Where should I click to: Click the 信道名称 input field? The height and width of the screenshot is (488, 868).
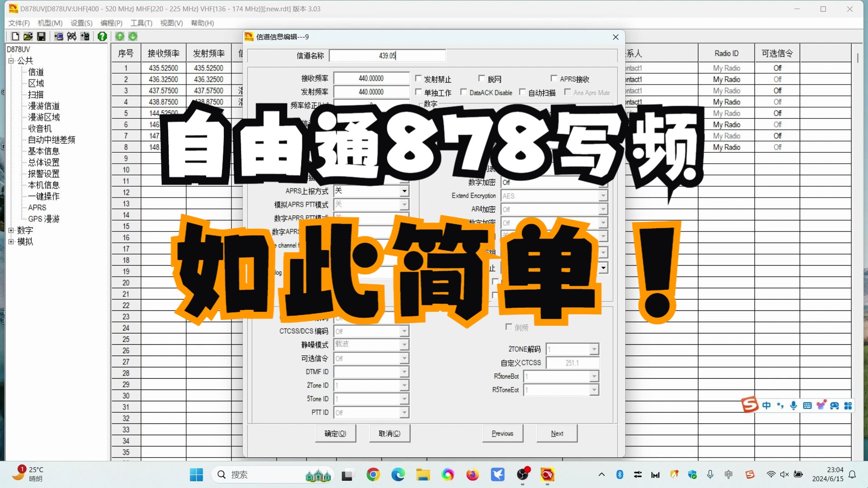pos(387,56)
